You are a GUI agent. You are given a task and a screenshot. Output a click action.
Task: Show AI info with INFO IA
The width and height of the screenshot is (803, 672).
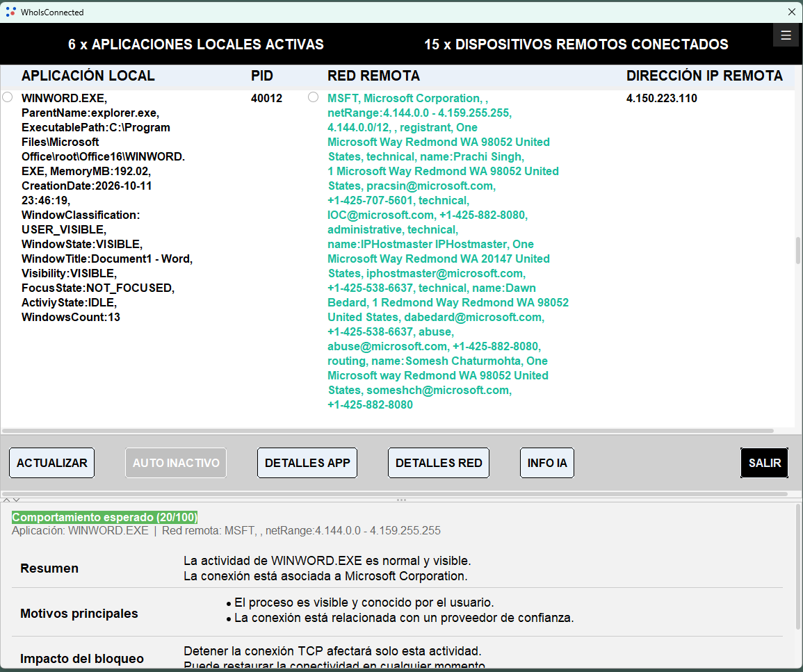(x=547, y=463)
